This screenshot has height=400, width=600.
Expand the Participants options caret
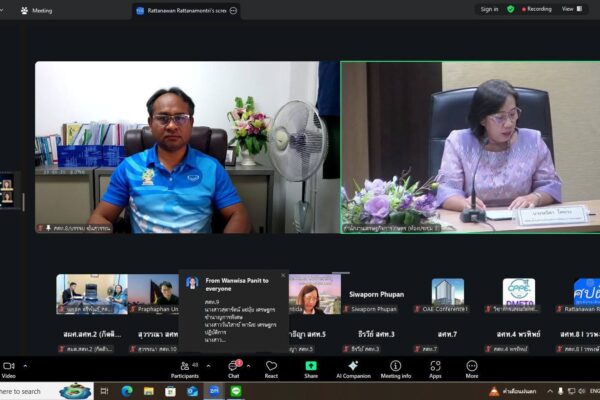[206, 363]
